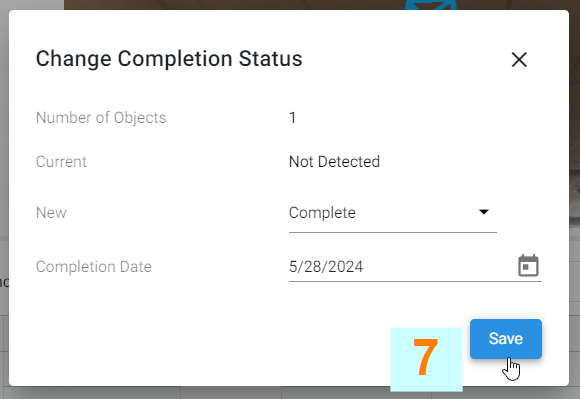580x399 pixels.
Task: Click Save to apply status change
Action: 506,339
